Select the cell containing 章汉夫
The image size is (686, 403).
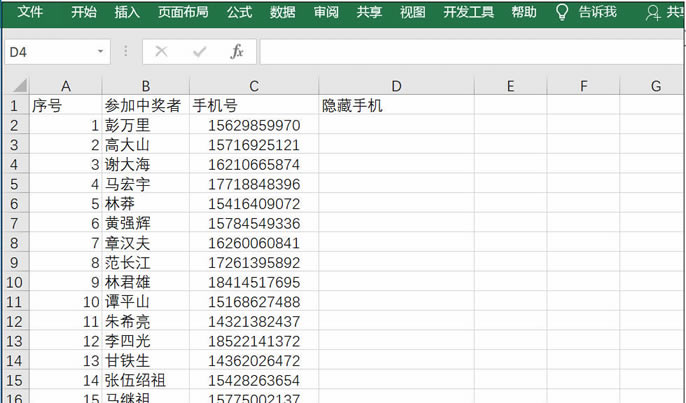click(146, 243)
